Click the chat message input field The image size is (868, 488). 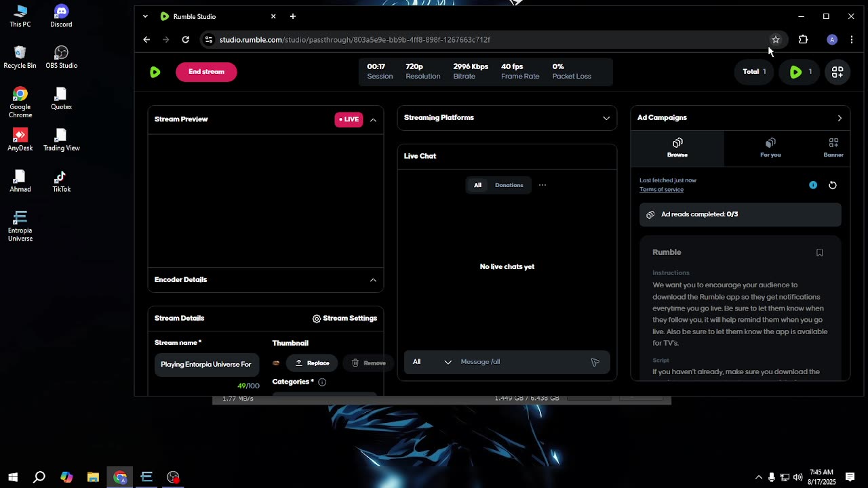pyautogui.click(x=522, y=362)
